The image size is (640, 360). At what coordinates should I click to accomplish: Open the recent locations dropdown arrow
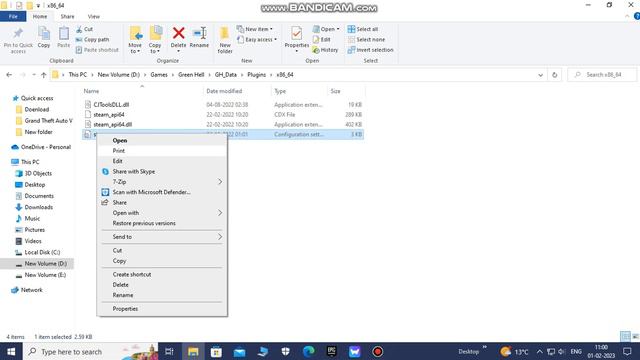click(x=34, y=75)
